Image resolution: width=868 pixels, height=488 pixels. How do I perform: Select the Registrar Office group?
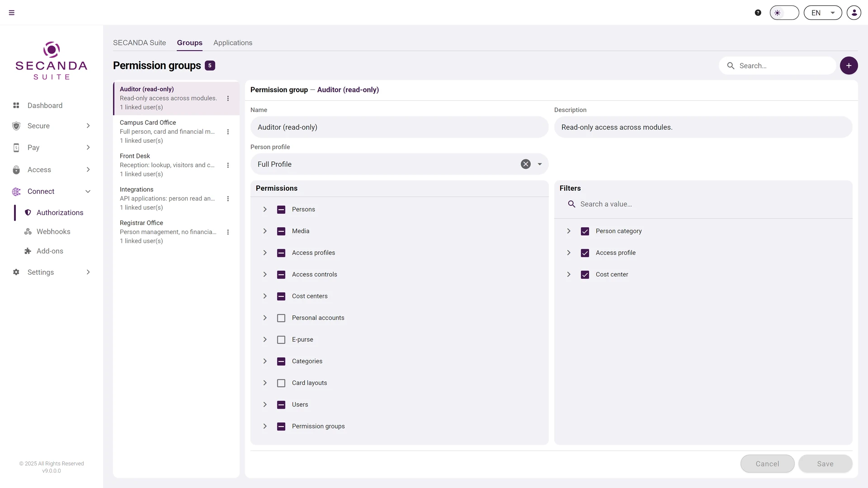tap(176, 232)
